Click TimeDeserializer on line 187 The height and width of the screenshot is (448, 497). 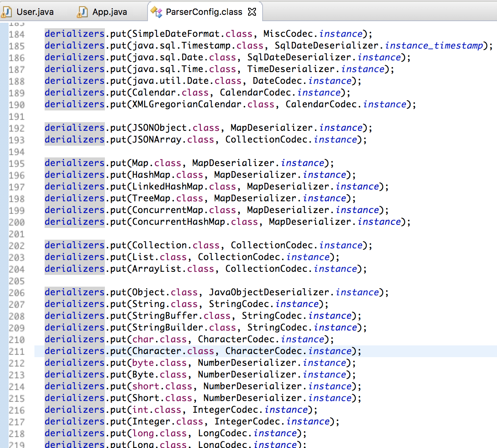pos(291,69)
